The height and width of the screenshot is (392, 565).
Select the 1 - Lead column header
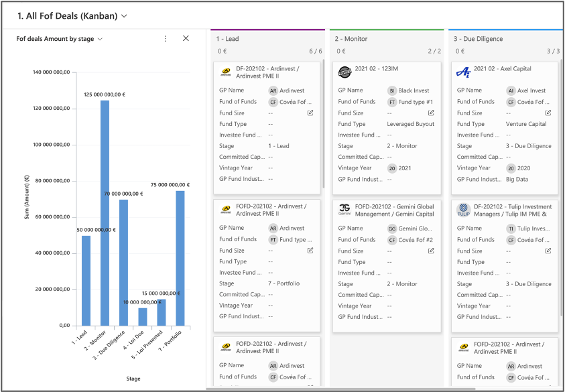(x=227, y=39)
